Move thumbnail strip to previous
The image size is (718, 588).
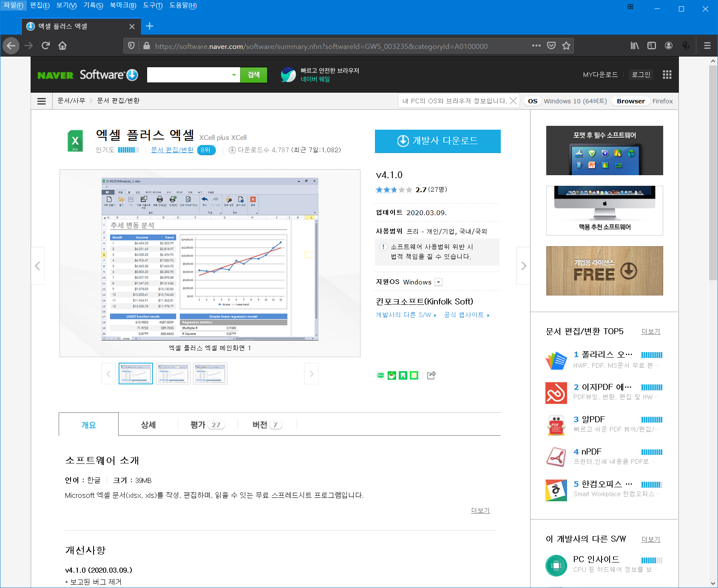[x=108, y=374]
